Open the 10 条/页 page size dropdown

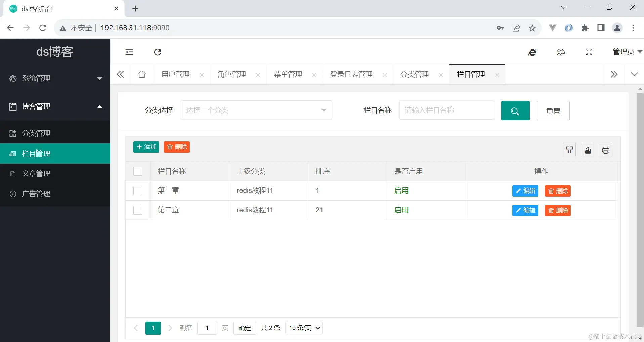click(x=304, y=328)
